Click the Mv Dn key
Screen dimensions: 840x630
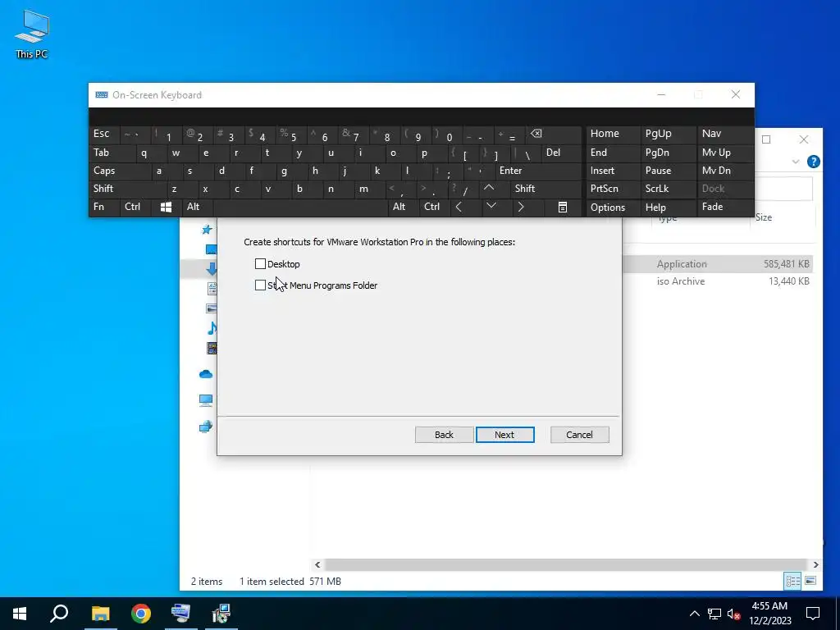(725, 171)
